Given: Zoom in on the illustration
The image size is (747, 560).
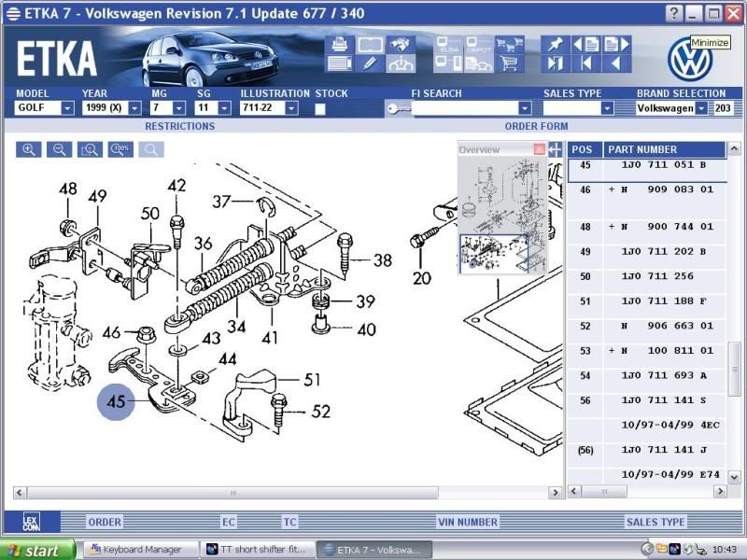Looking at the screenshot, I should coord(29,149).
